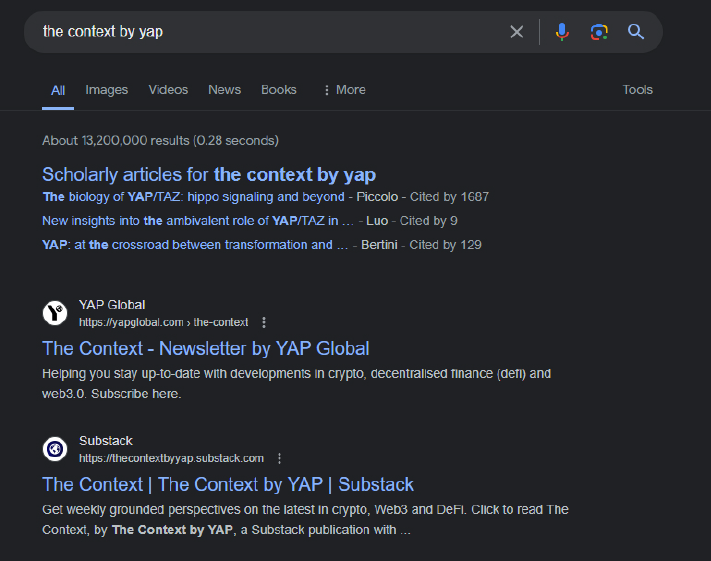
Task: Switch to the Books tab
Action: 279,90
